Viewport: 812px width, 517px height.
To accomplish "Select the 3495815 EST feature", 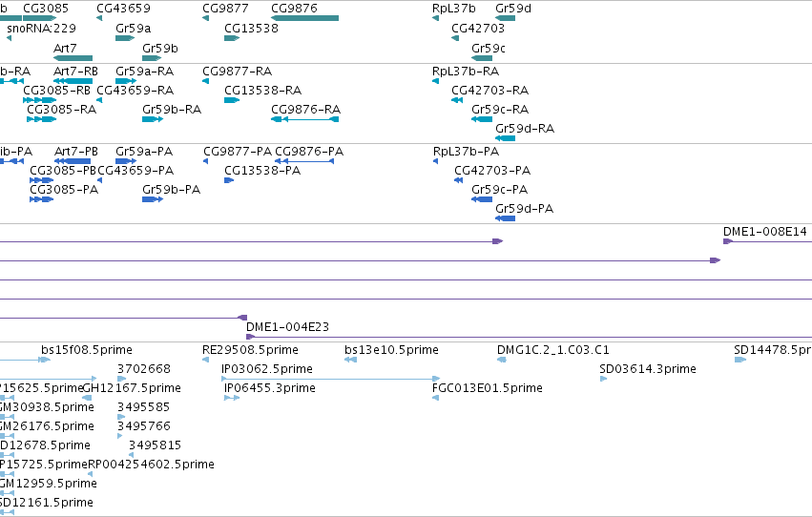I will point(131,455).
